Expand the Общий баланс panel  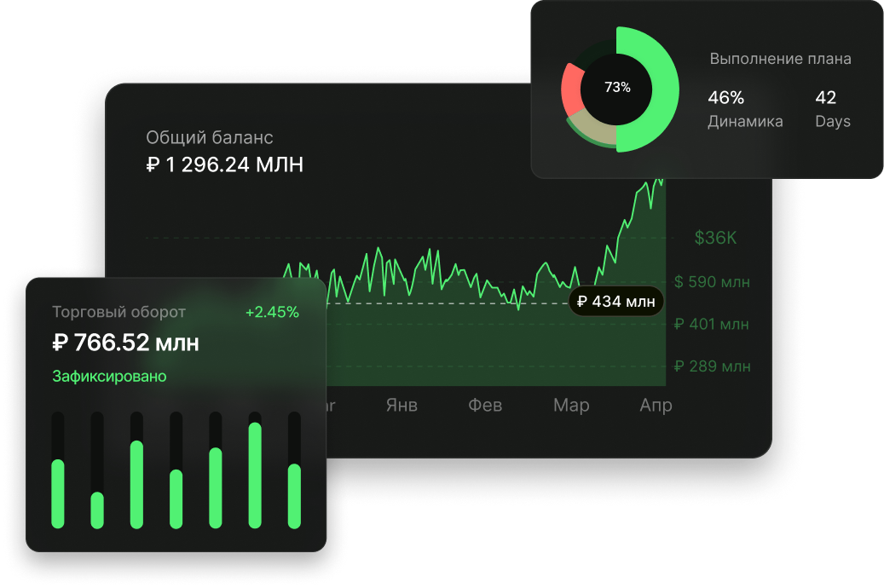click(211, 136)
